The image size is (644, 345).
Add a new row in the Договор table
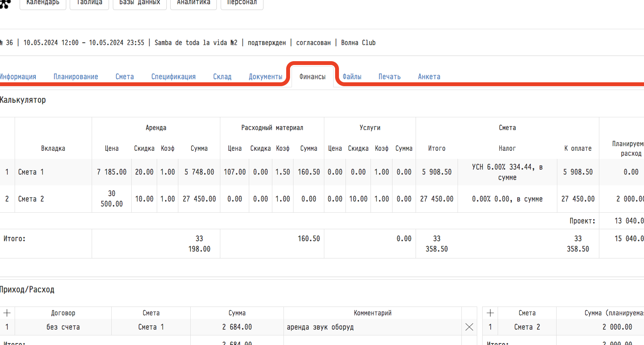(7, 313)
